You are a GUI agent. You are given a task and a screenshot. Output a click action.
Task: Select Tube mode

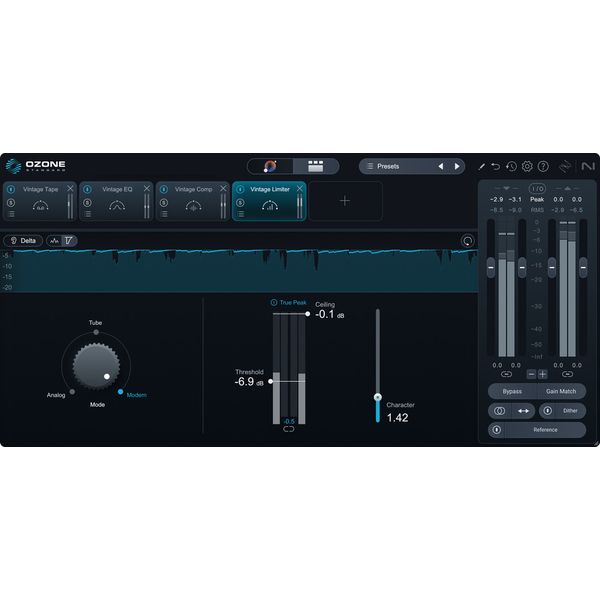96,332
